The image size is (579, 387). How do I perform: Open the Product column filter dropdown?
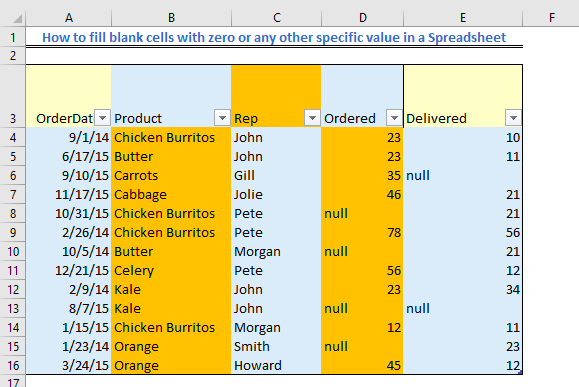[x=222, y=118]
